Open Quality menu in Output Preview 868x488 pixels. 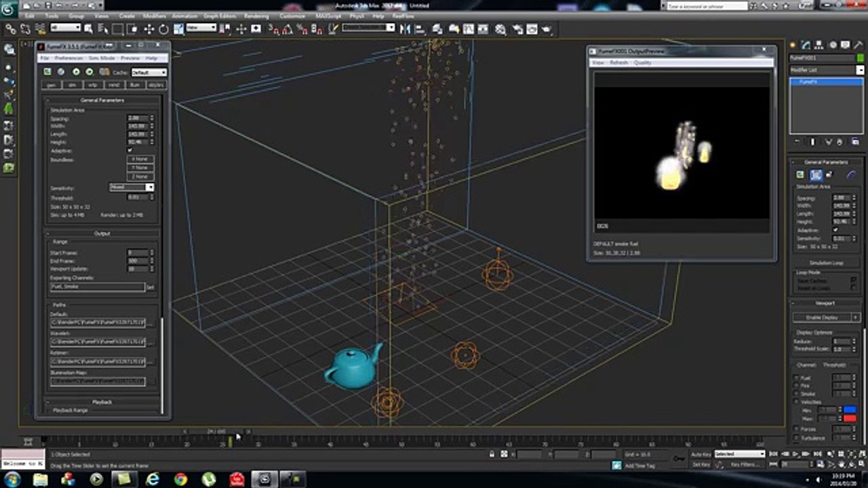pyautogui.click(x=642, y=62)
